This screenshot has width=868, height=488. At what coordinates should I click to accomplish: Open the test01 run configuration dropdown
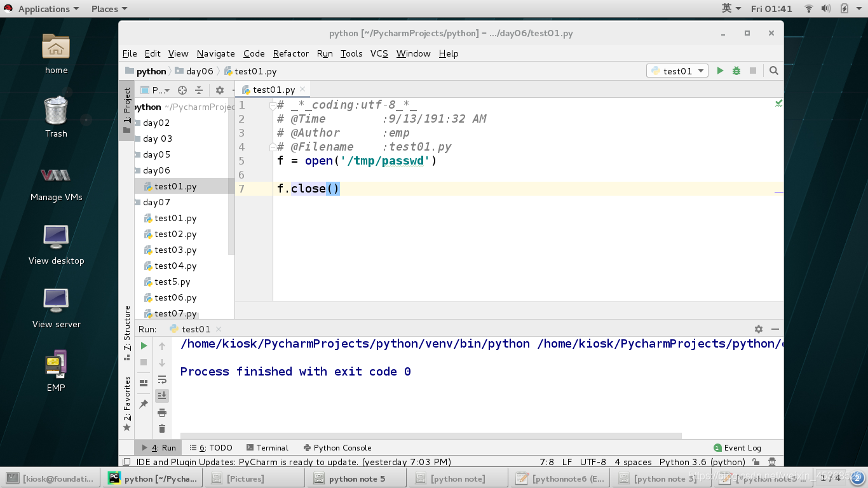(x=677, y=71)
